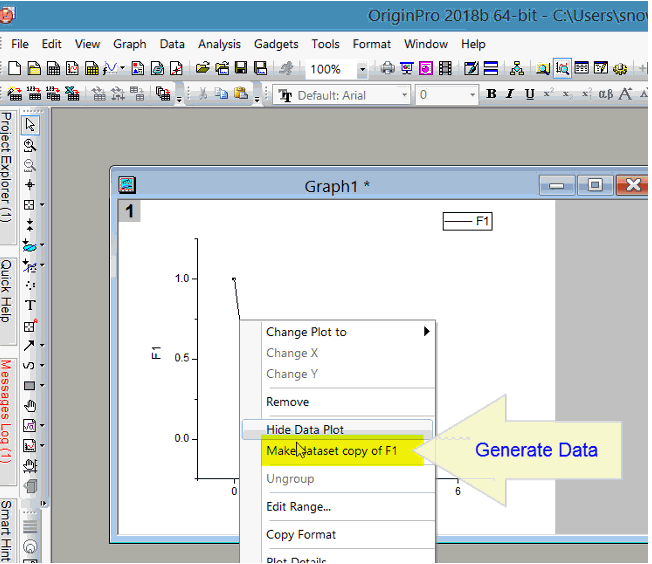This screenshot has width=652, height=564.
Task: Select the Arrow drawing tool
Action: click(x=29, y=345)
